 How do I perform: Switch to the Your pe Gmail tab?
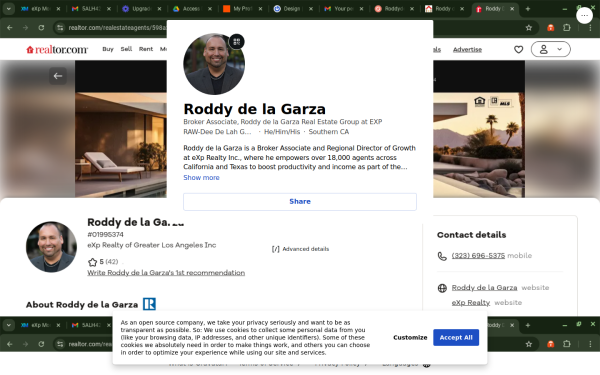tap(344, 8)
